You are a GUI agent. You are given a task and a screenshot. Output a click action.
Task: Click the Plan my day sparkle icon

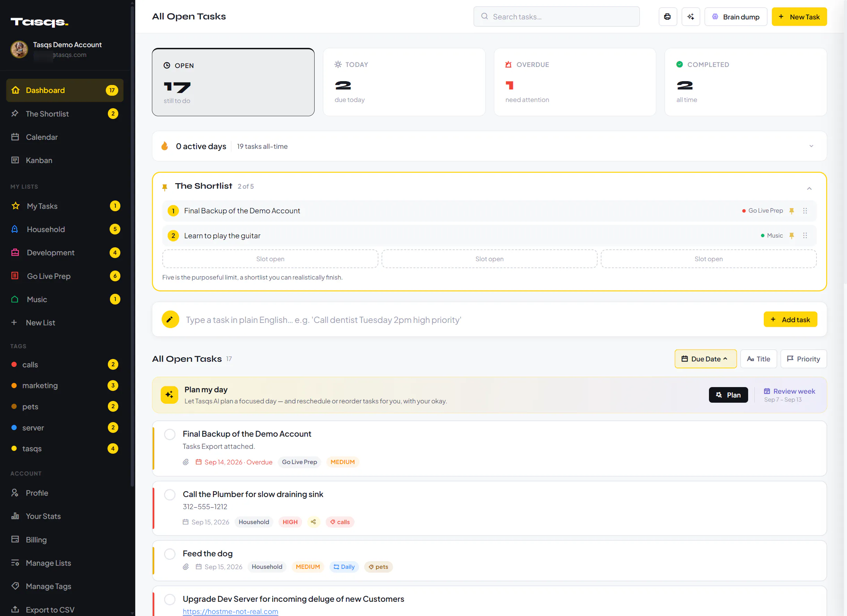169,394
